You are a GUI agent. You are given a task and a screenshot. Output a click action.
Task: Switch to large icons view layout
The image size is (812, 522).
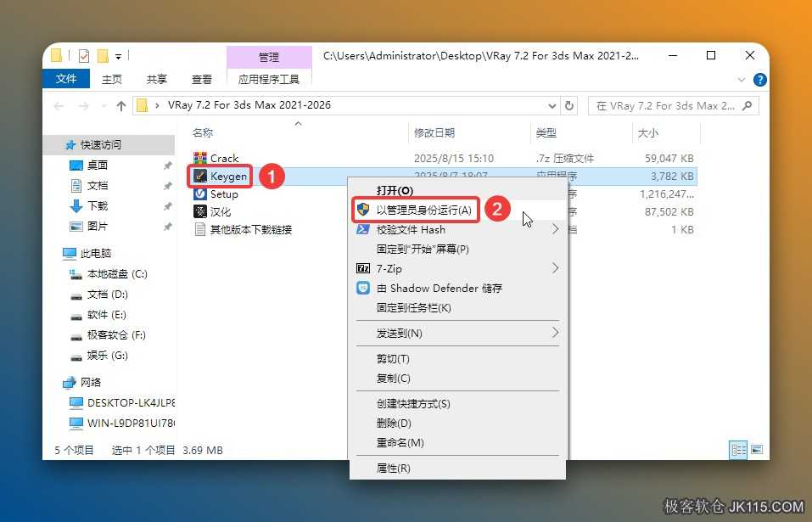pyautogui.click(x=757, y=450)
